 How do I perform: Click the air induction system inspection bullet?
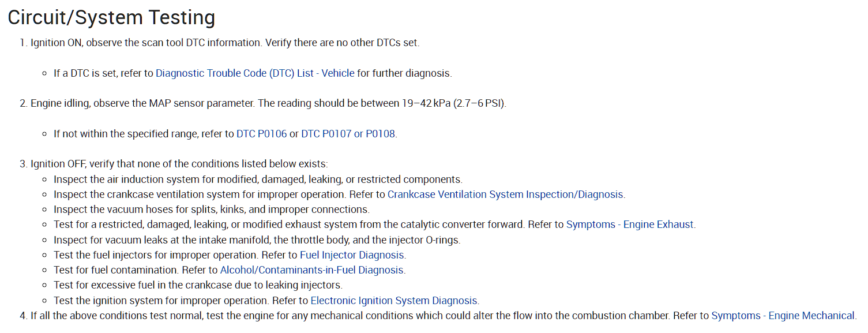[258, 179]
